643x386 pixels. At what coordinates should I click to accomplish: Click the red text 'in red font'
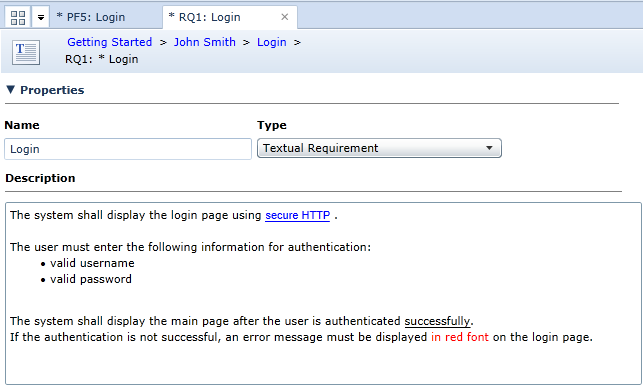460,337
